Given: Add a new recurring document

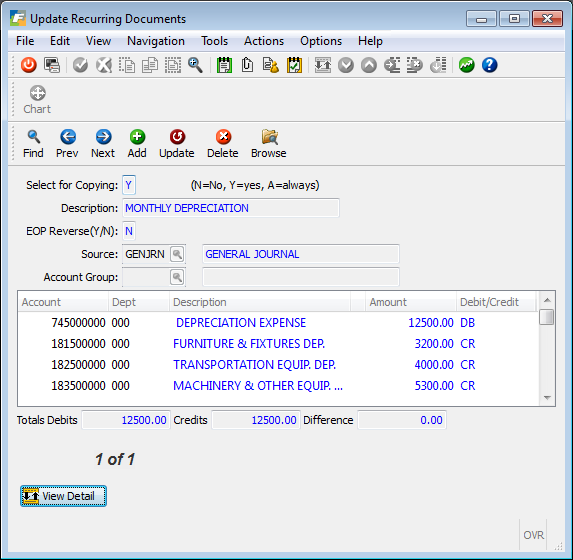Looking at the screenshot, I should (137, 144).
